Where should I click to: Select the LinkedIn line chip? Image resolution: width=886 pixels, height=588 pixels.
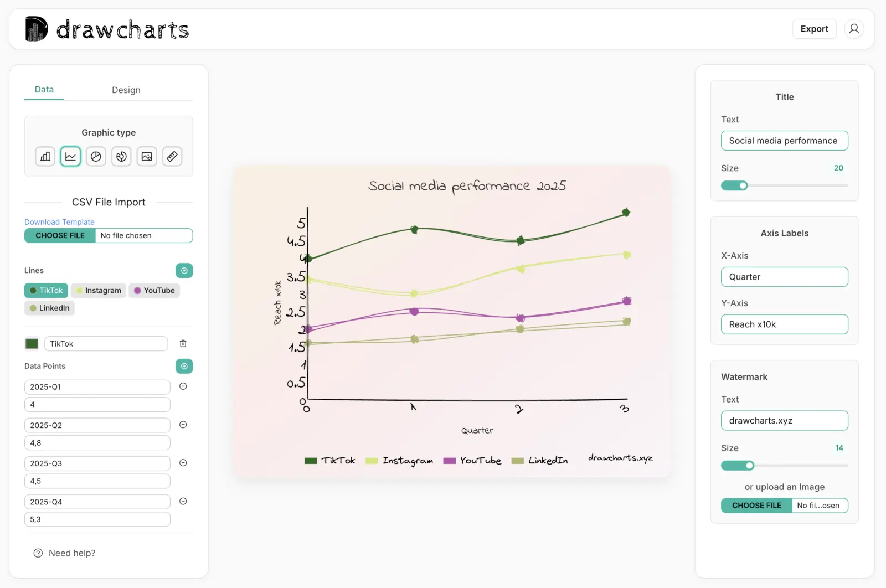(x=49, y=308)
